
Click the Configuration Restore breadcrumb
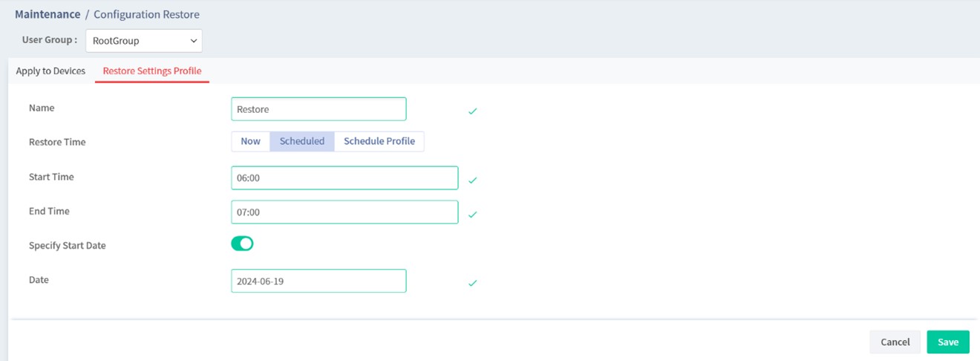click(x=146, y=14)
